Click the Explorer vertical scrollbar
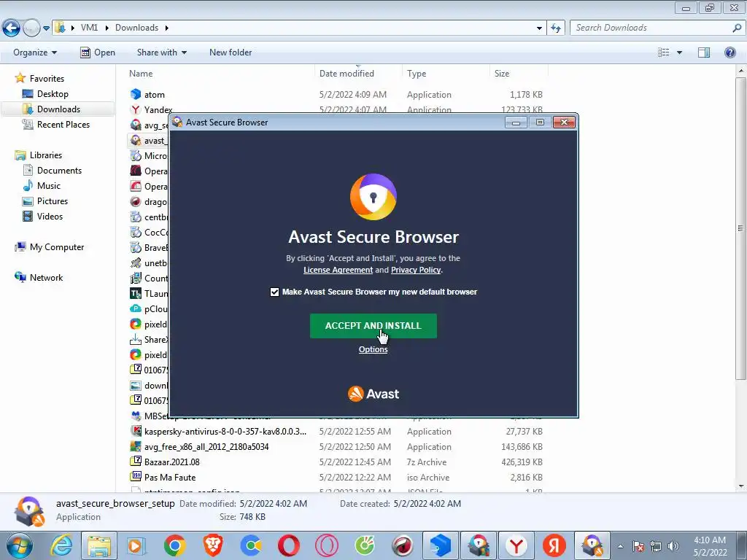747x560 pixels. [x=741, y=228]
